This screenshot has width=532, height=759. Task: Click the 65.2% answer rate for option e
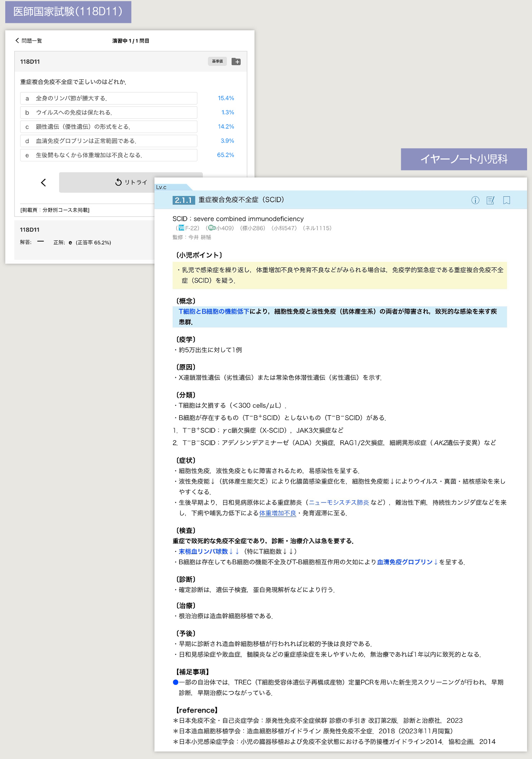click(226, 155)
